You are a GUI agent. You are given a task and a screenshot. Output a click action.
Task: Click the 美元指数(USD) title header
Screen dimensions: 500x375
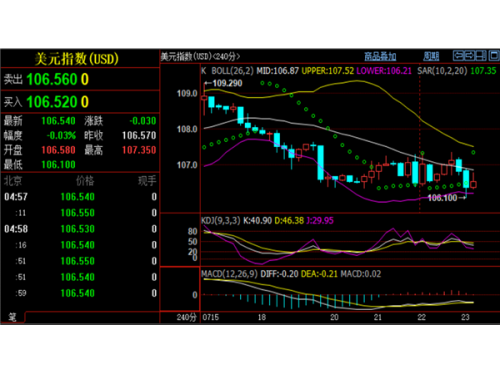coord(77,59)
